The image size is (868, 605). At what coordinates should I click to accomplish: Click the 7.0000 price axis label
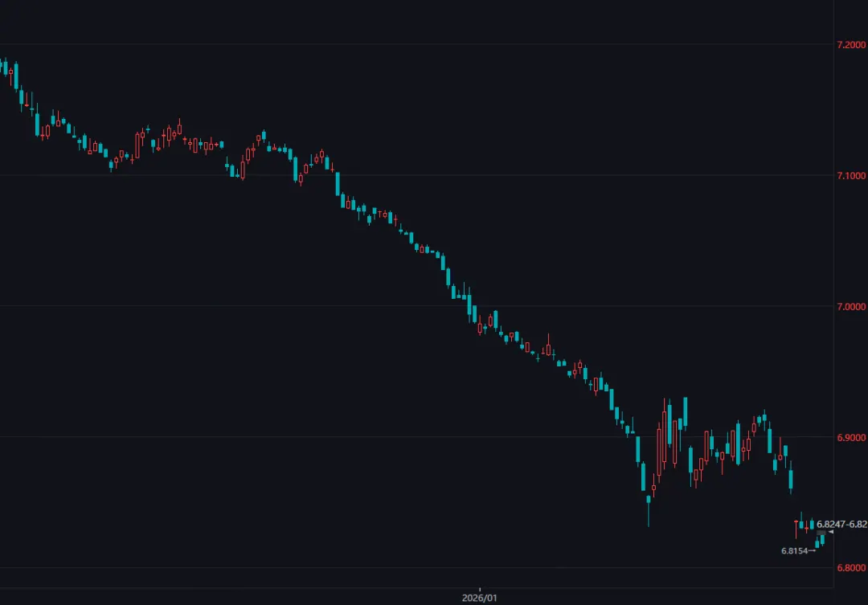tap(851, 307)
